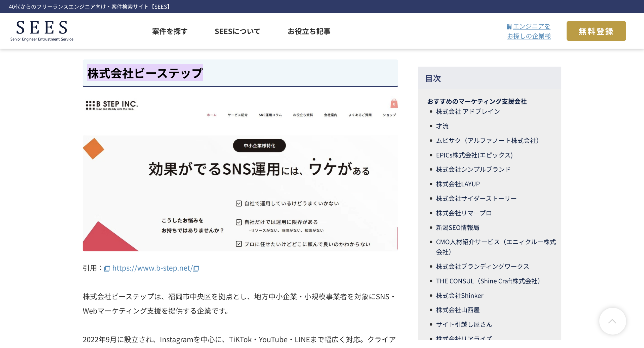The image size is (644, 348).
Task: Go to 株式会社リマープロ entry
Action: 464,213
